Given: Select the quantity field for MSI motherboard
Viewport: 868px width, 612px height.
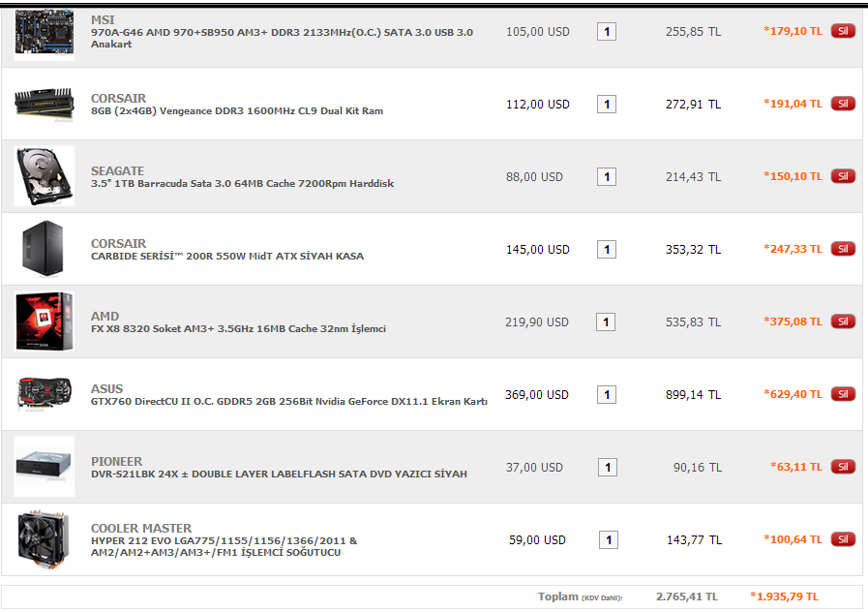Looking at the screenshot, I should point(607,32).
